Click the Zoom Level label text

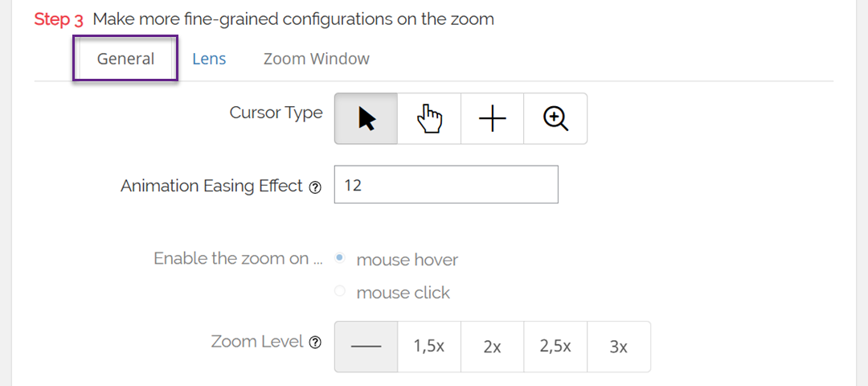(x=256, y=341)
